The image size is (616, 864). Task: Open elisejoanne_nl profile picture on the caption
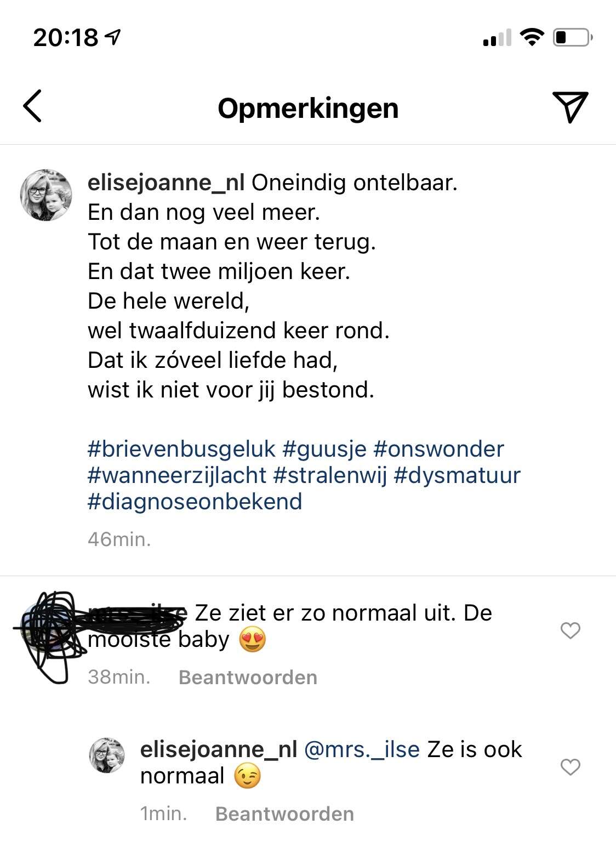(46, 195)
